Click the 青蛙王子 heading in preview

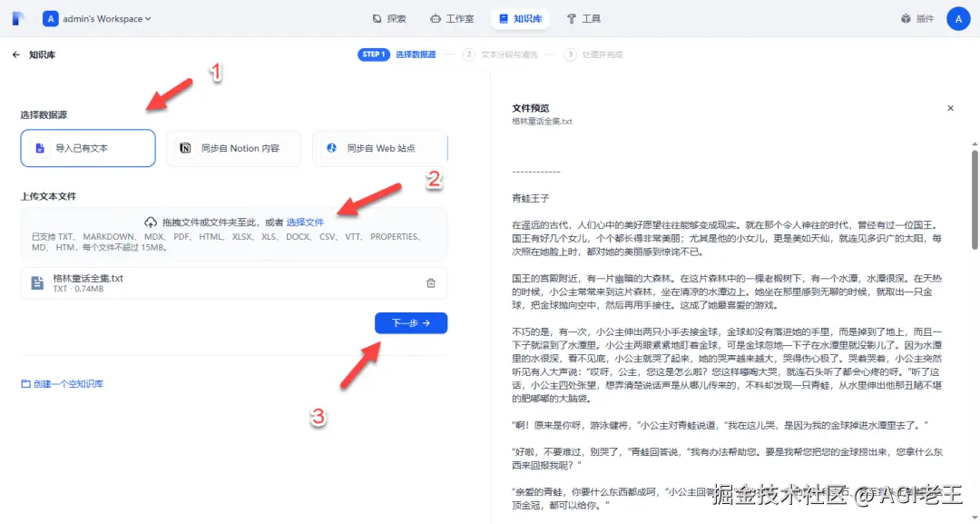coord(531,198)
